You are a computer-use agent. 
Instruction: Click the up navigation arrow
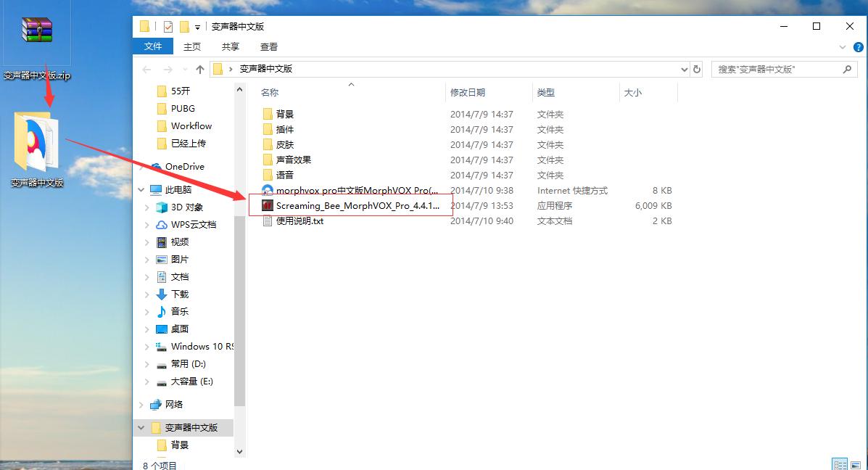click(200, 69)
